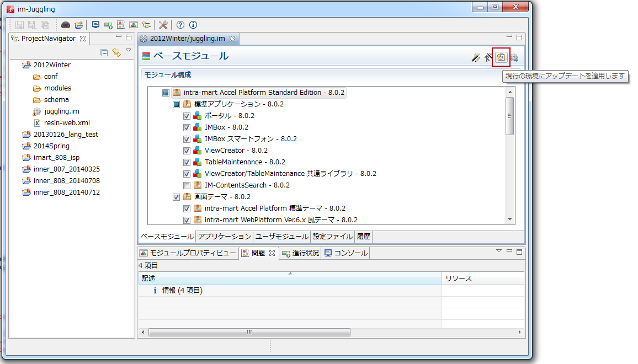
Task: Open モジュールプロパティビュー tab
Action: [188, 253]
